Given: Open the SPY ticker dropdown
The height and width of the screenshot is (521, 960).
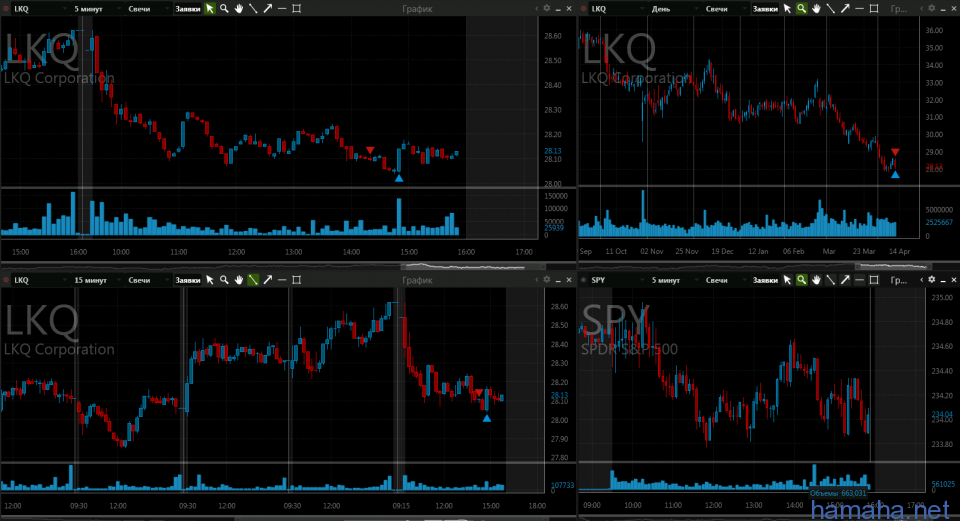Looking at the screenshot, I should [617, 280].
